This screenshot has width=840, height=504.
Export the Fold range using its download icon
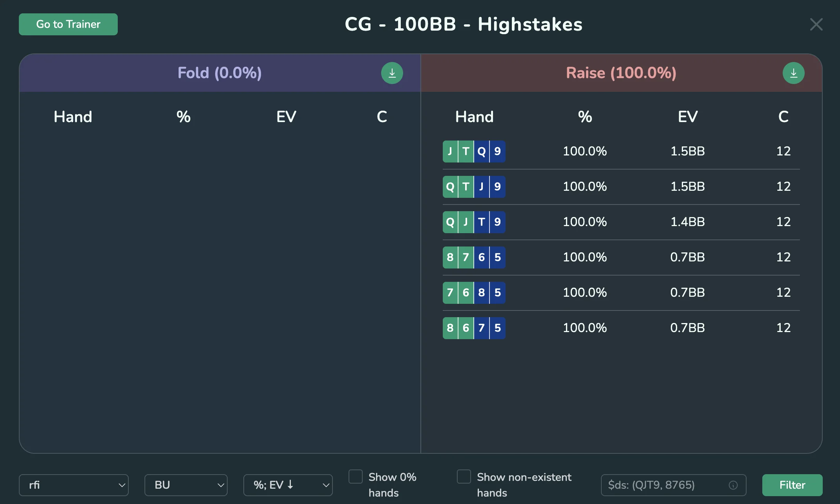tap(392, 73)
